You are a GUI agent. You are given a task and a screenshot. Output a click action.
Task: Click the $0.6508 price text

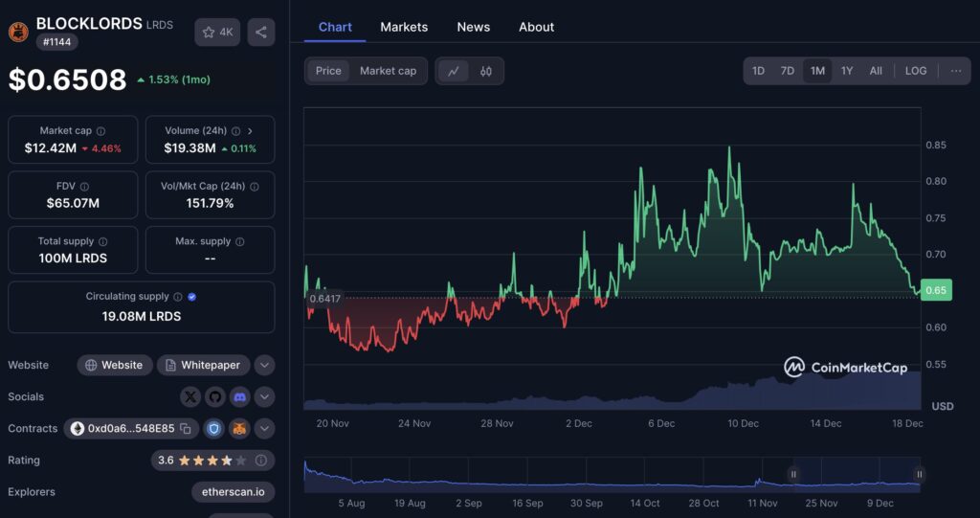click(x=68, y=80)
